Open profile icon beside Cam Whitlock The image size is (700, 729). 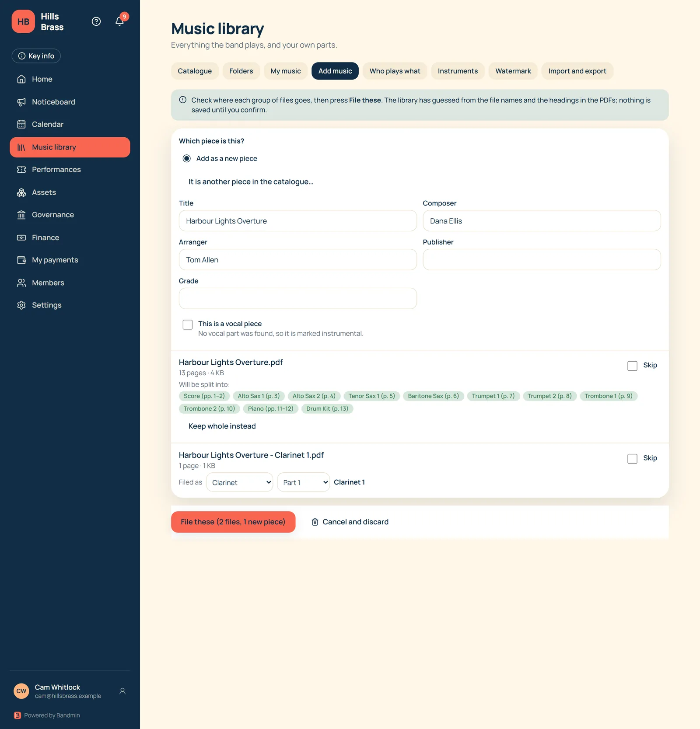[x=122, y=691]
